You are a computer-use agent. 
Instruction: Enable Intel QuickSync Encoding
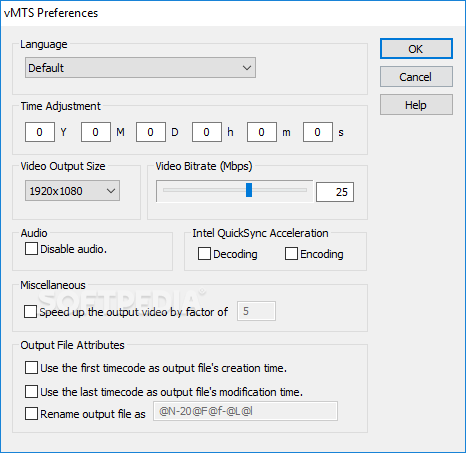(x=291, y=254)
